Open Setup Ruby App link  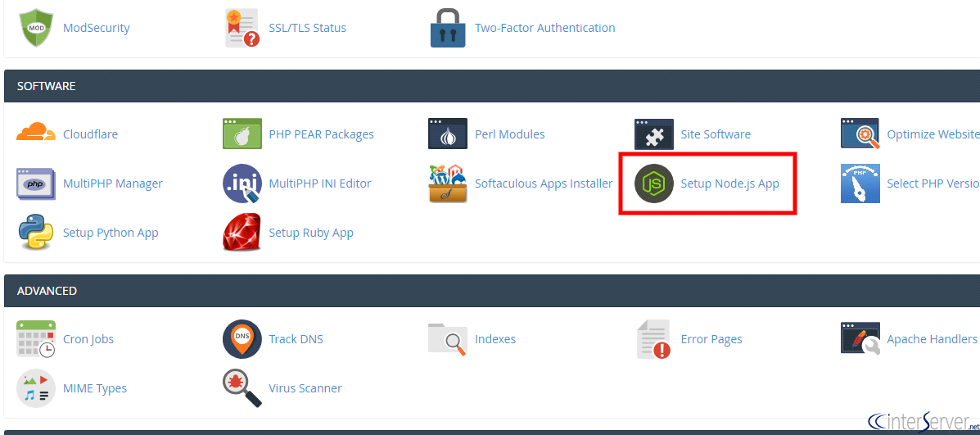[x=311, y=233]
